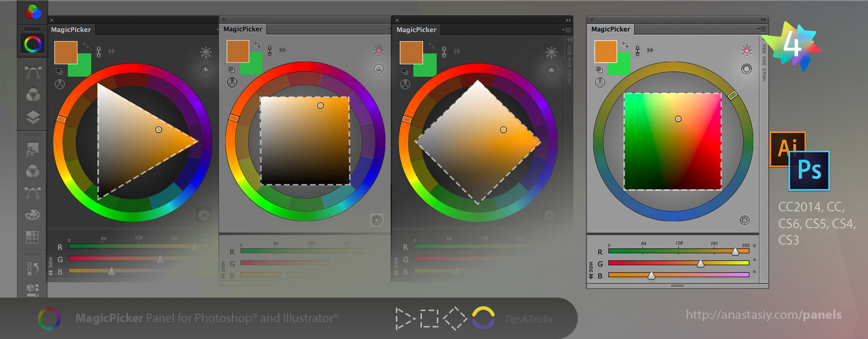The width and height of the screenshot is (868, 339).
Task: Select the MagicPicker tab in the triangle panel
Action: click(x=71, y=30)
